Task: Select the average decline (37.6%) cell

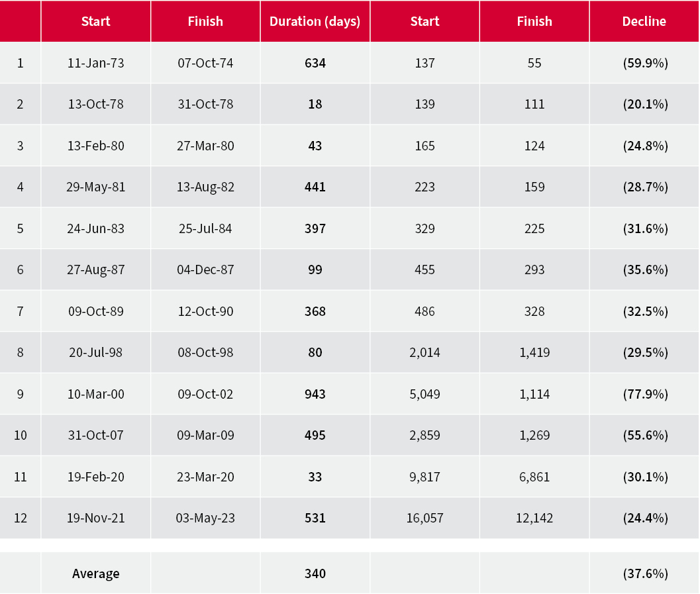Action: click(x=644, y=573)
